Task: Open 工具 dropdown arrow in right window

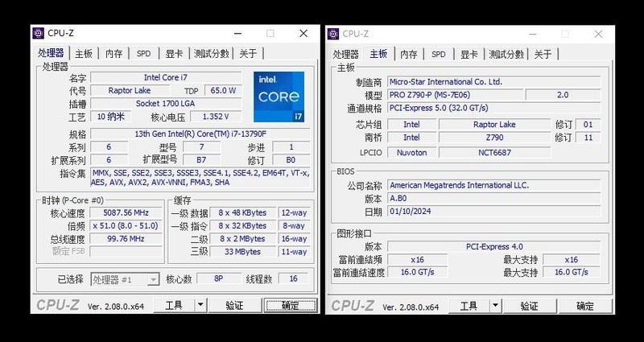Action: (x=495, y=307)
